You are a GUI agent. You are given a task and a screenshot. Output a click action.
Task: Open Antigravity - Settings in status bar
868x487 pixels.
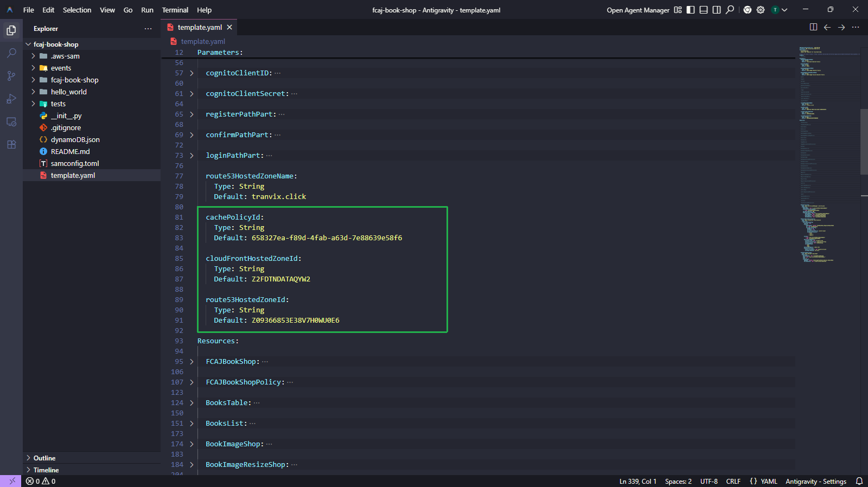click(x=816, y=481)
